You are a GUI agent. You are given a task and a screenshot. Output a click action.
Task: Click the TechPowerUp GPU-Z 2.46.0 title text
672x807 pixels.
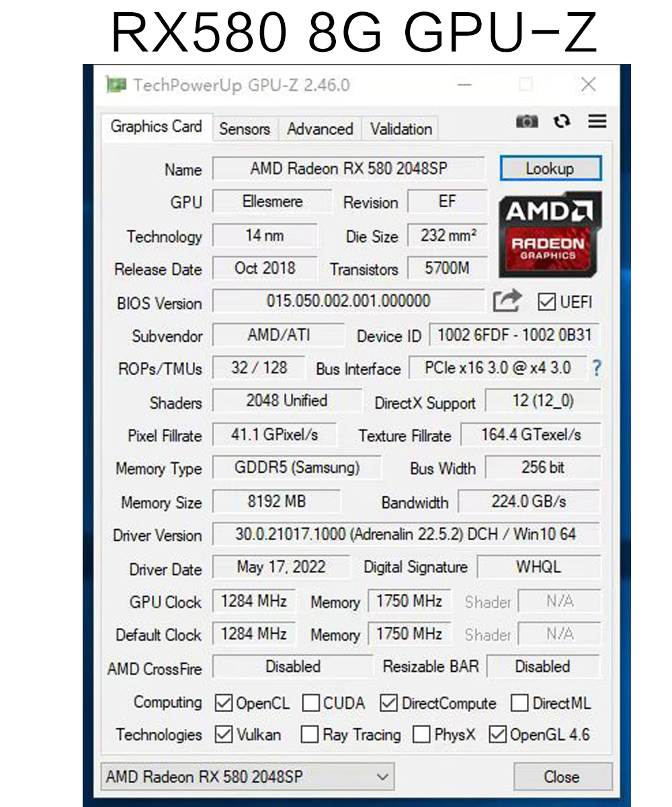(x=241, y=85)
